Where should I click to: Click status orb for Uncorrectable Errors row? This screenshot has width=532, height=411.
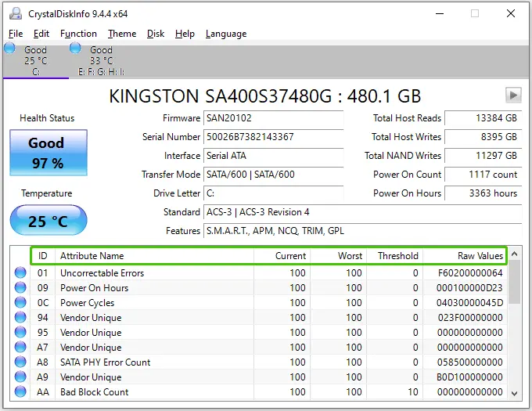point(20,272)
